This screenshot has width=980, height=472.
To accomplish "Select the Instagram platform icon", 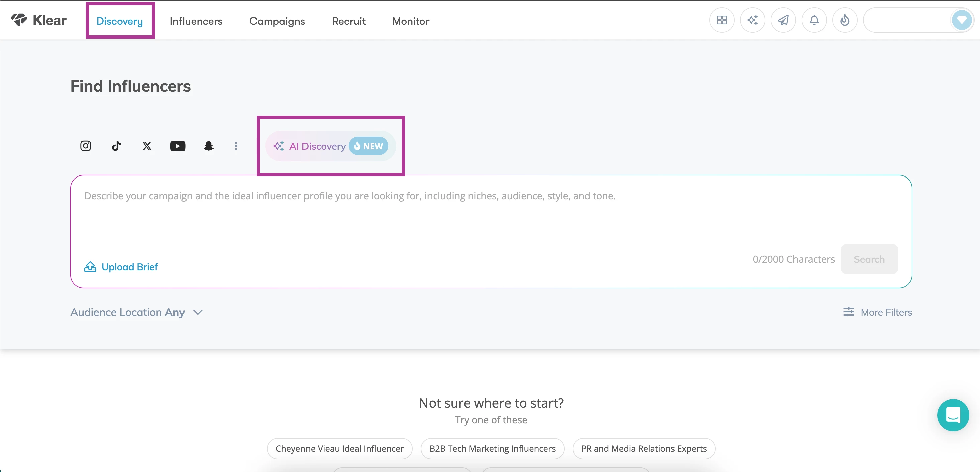I will (x=86, y=146).
